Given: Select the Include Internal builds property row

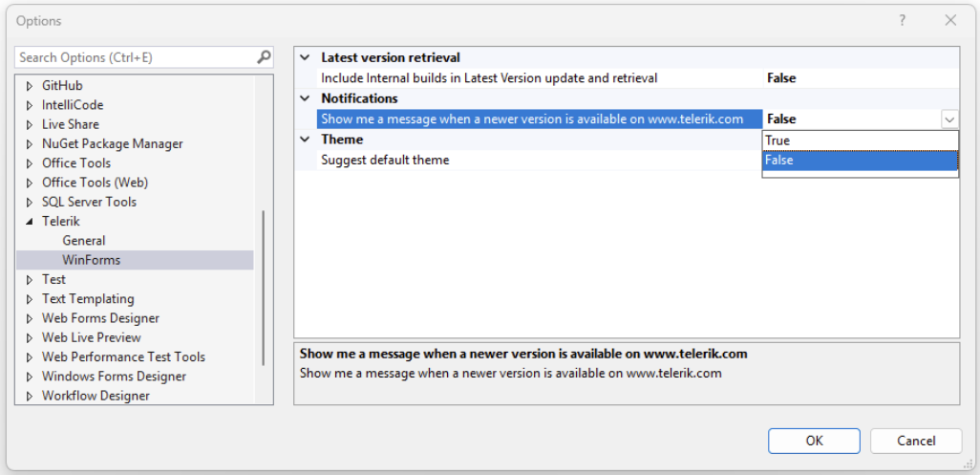Looking at the screenshot, I should pos(489,78).
